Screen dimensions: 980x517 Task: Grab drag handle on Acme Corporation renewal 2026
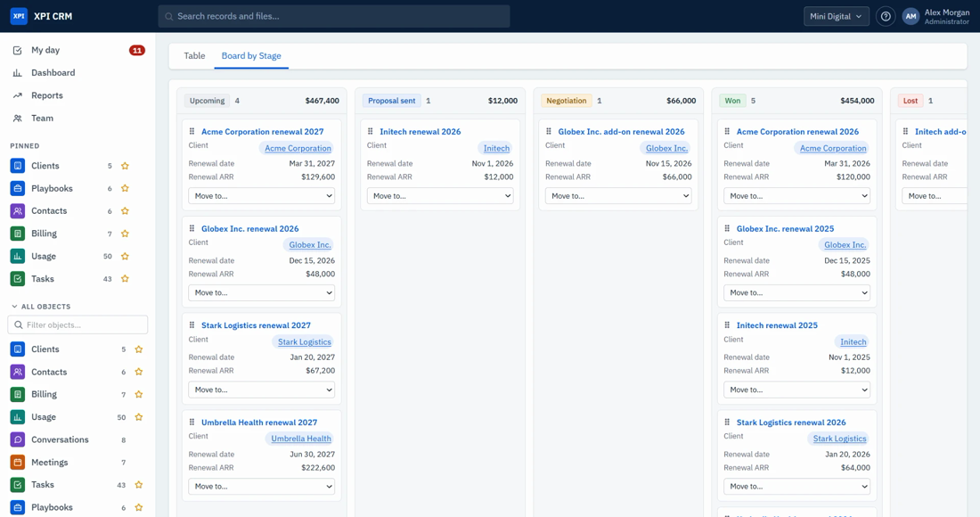(727, 131)
